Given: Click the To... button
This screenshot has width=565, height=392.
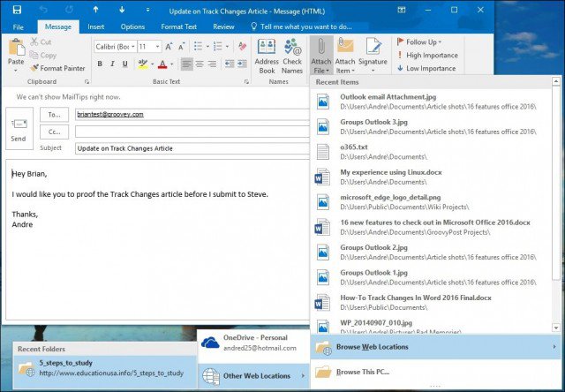Looking at the screenshot, I should click(x=54, y=115).
